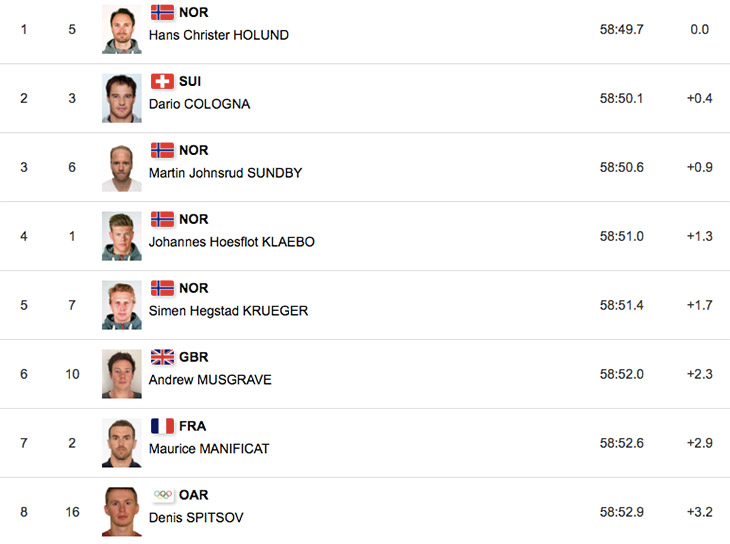Viewport: 730px width, 544px height.
Task: Click the SUI country code label
Action: pyautogui.click(x=190, y=82)
